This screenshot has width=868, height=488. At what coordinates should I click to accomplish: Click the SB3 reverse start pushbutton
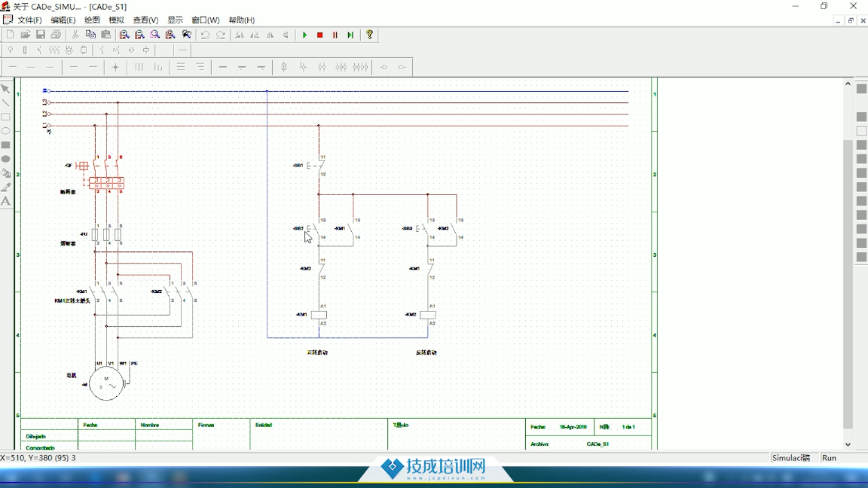(x=423, y=228)
